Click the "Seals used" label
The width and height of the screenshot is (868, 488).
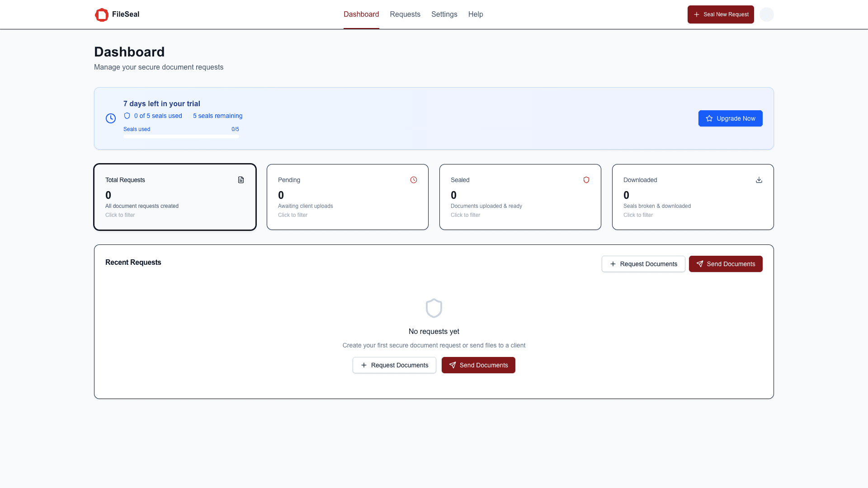click(x=137, y=129)
